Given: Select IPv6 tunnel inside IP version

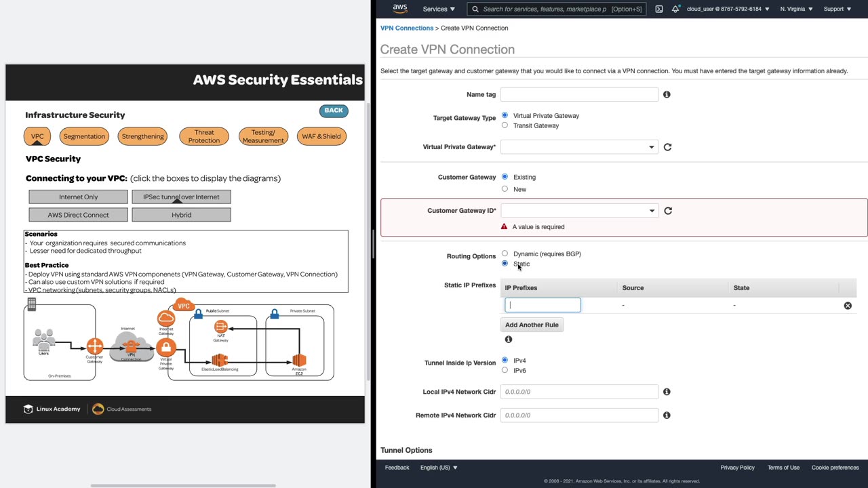Looking at the screenshot, I should tap(505, 370).
